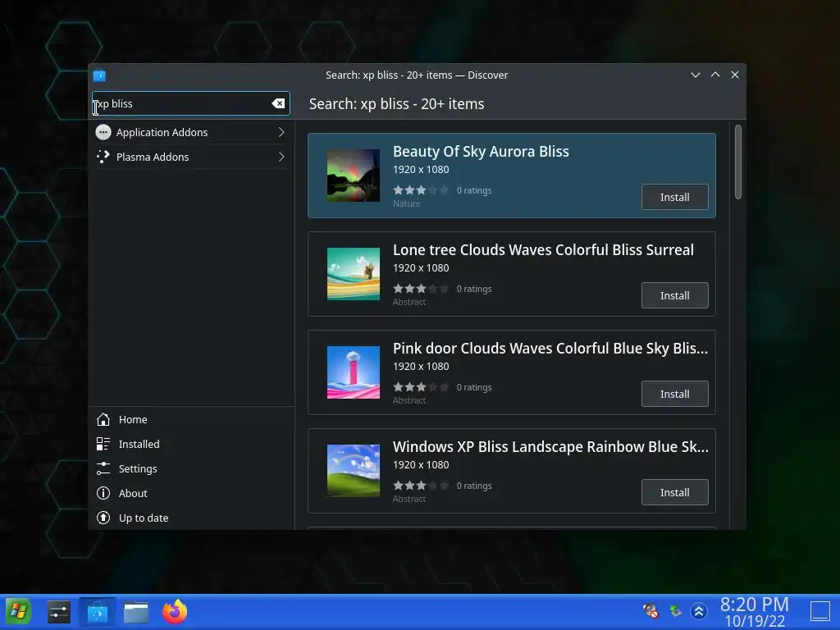Minimize the Discover window
The image size is (840, 630).
[696, 75]
